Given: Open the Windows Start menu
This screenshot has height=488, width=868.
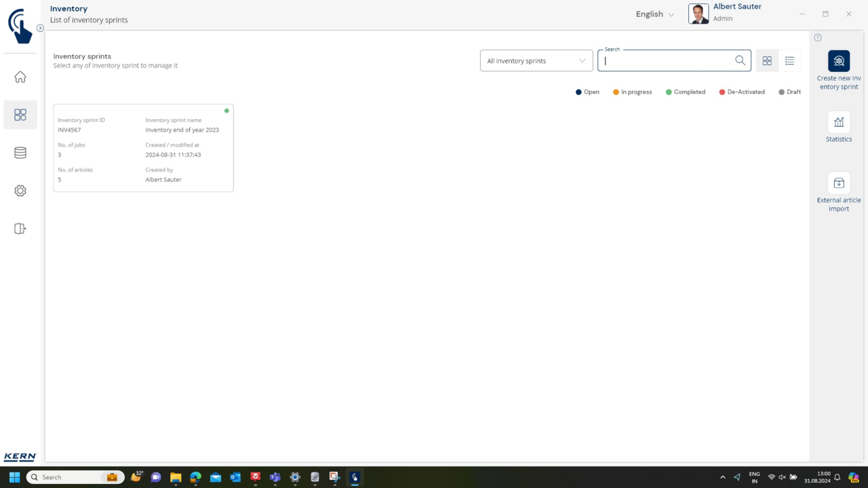Looking at the screenshot, I should [x=14, y=477].
